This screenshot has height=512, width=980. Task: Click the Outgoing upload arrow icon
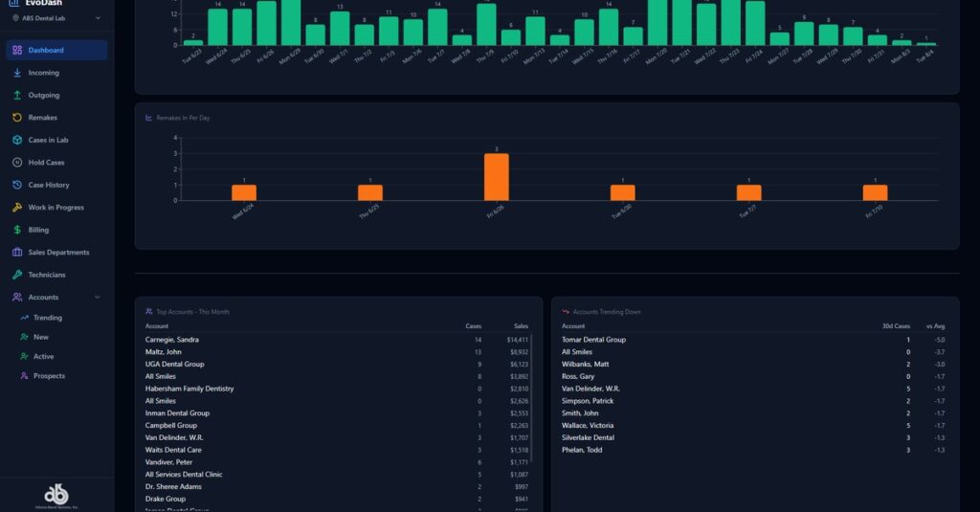click(x=17, y=95)
